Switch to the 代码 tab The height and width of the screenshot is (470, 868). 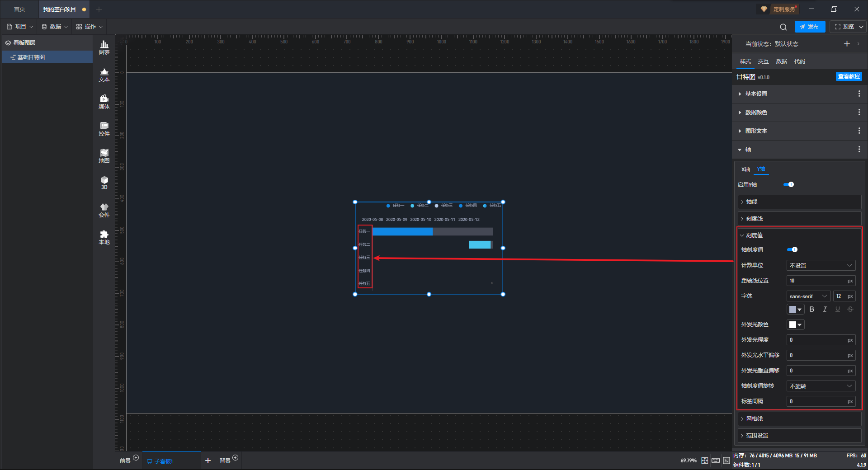click(x=799, y=61)
